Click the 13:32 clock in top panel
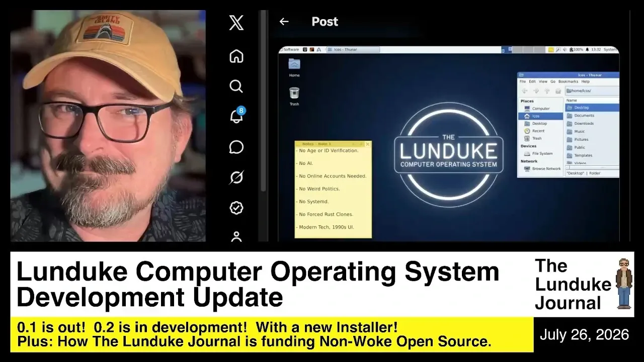The height and width of the screenshot is (362, 644). coord(596,50)
